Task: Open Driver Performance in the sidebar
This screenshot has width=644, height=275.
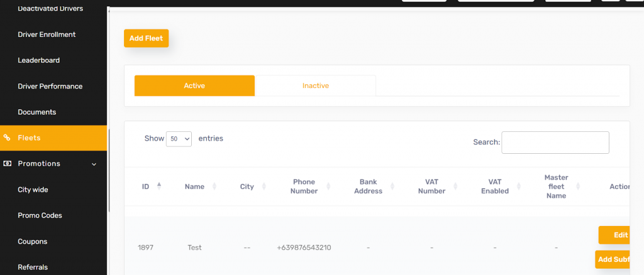Action: point(50,86)
